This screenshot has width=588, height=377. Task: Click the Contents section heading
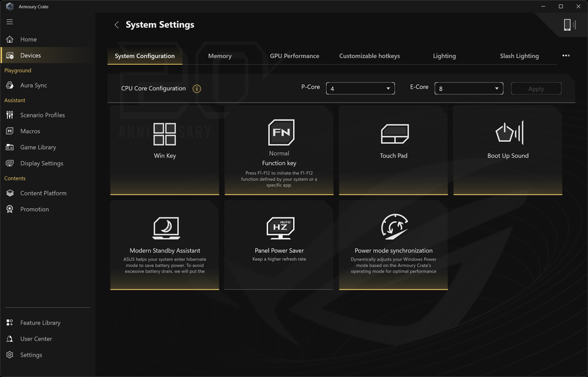pos(14,178)
